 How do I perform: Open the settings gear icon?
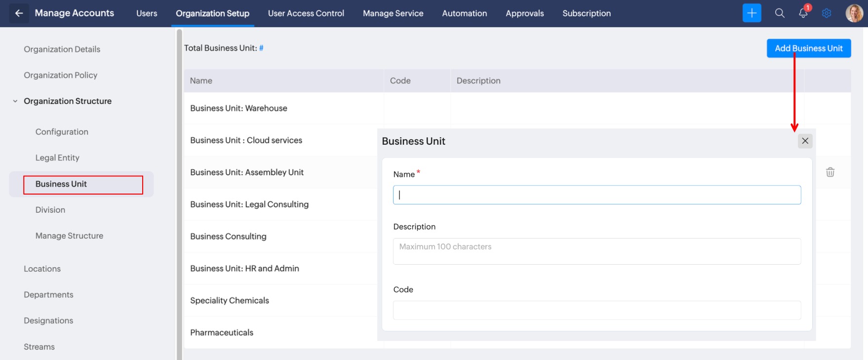[827, 13]
